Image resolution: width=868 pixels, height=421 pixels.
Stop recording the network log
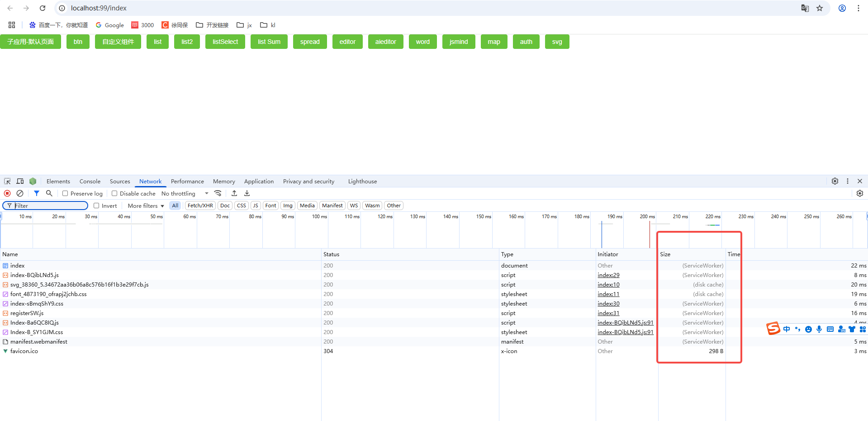coord(7,193)
